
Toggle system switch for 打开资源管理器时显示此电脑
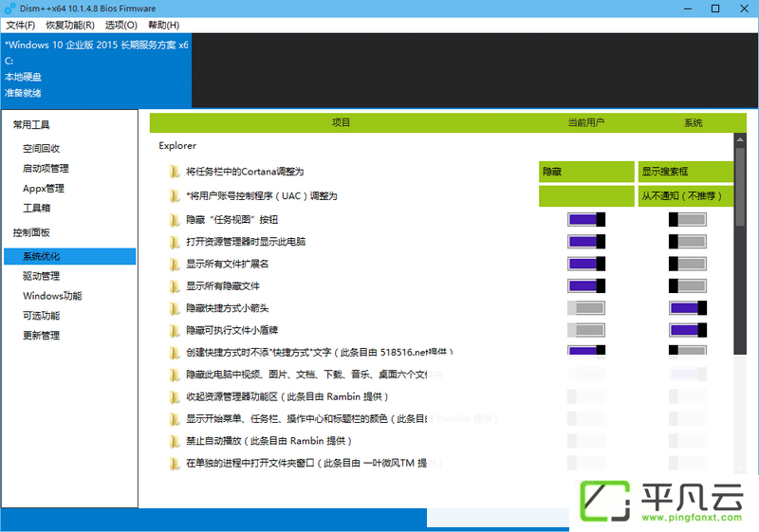[x=687, y=241]
